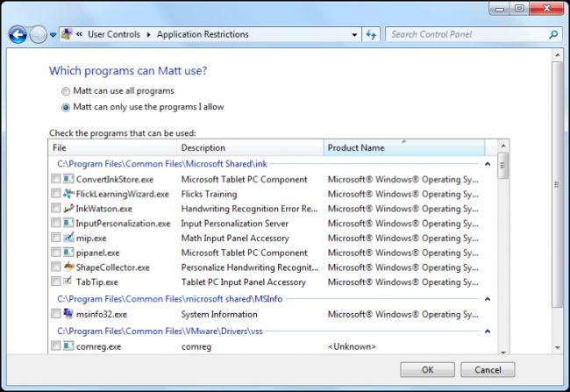Tick the TabTip.exe checkbox
The height and width of the screenshot is (392, 570).
55,282
